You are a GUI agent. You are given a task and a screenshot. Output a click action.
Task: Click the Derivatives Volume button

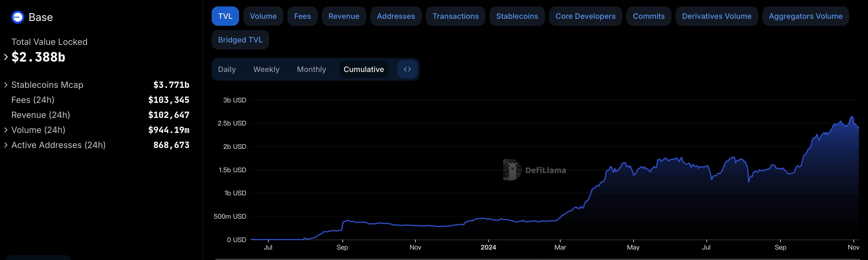coord(716,16)
